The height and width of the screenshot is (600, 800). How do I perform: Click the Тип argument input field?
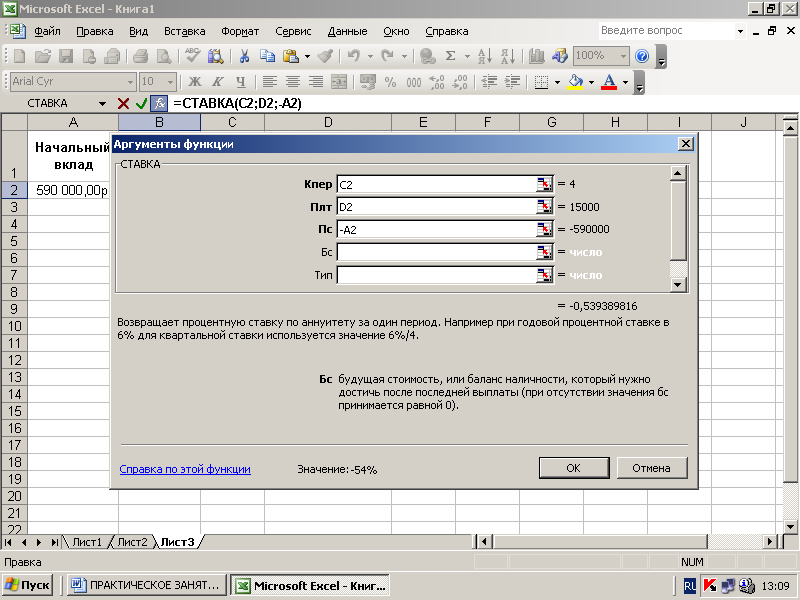click(x=436, y=275)
